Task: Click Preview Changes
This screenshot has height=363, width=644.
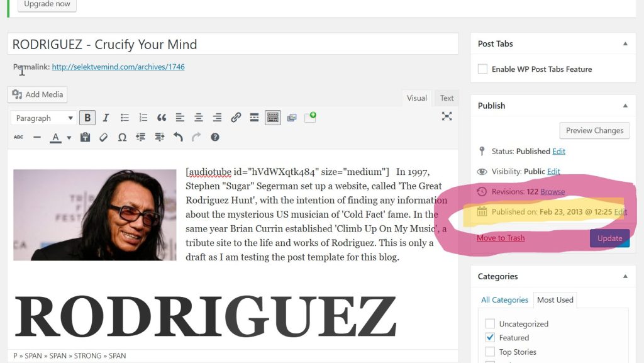Action: coord(594,131)
